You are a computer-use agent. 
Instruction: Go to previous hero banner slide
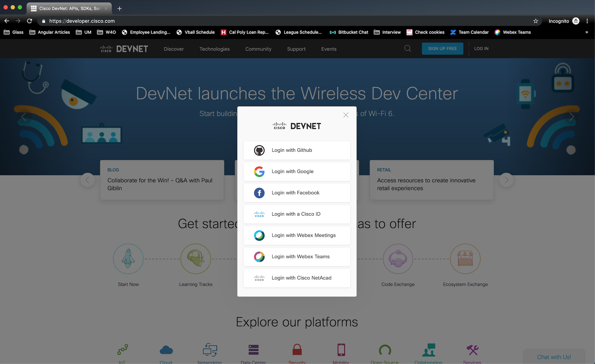24,117
